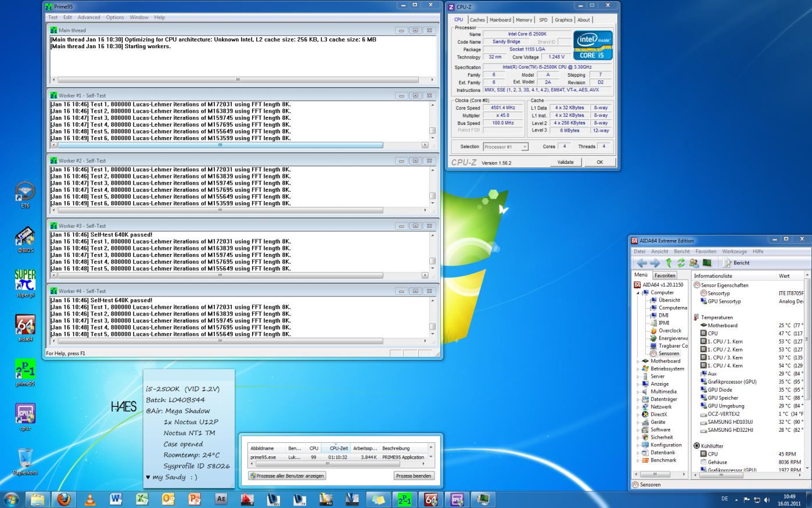Viewport: 812px width, 508px height.
Task: Click the Prozess beenden button
Action: 414,475
